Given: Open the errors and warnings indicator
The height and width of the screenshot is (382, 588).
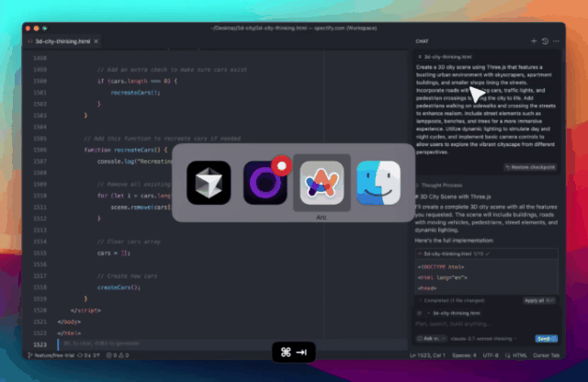Looking at the screenshot, I should (118, 355).
